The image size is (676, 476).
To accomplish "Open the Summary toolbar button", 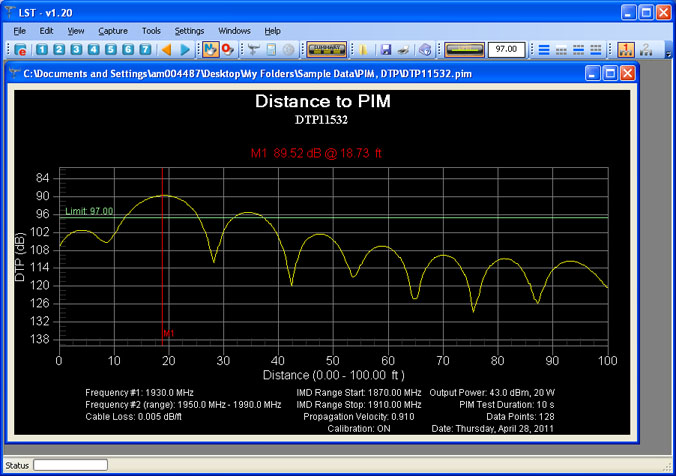I will pyautogui.click(x=326, y=50).
